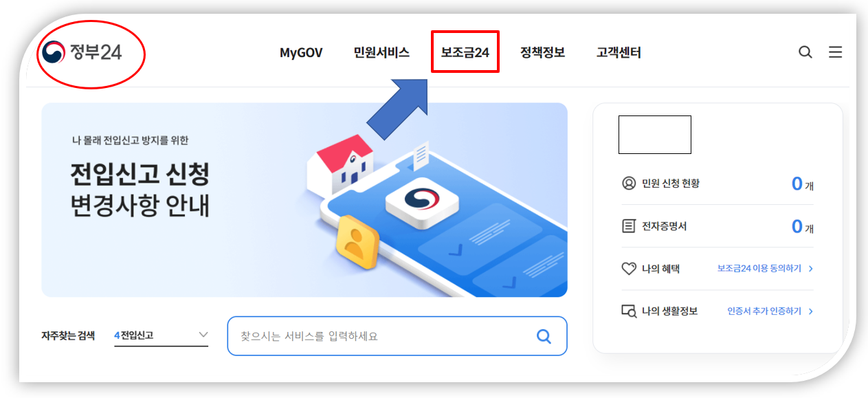Screen dimensions: 868x398
Task: Click the 나의 생활정보 search-screen icon
Action: 629,311
